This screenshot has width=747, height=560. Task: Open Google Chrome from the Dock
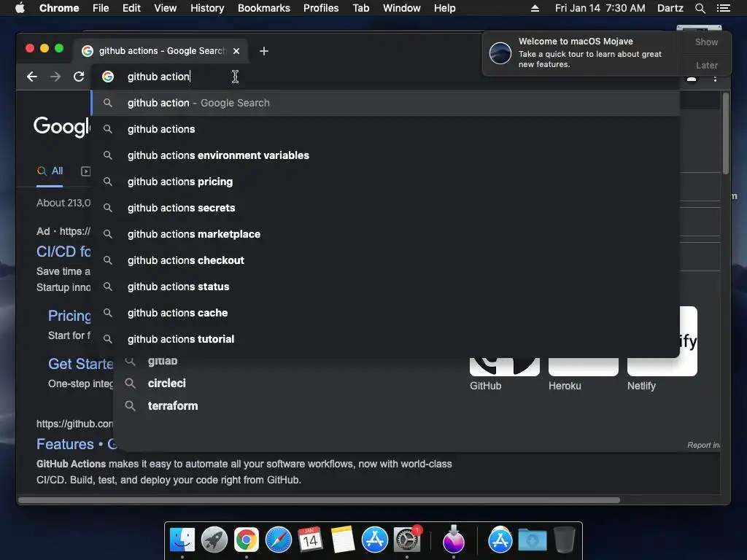point(247,540)
